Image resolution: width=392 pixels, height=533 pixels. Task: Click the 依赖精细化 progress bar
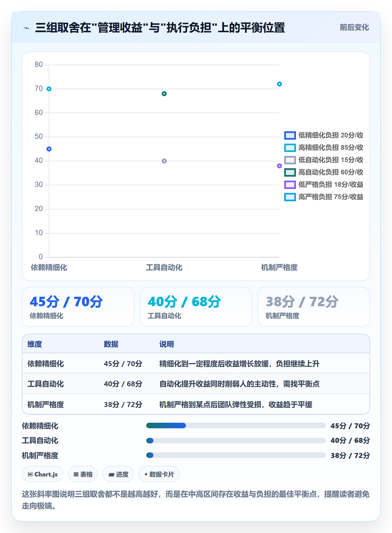(236, 426)
